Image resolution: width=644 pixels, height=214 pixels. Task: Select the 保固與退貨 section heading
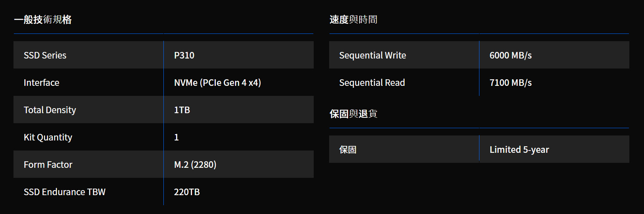353,114
